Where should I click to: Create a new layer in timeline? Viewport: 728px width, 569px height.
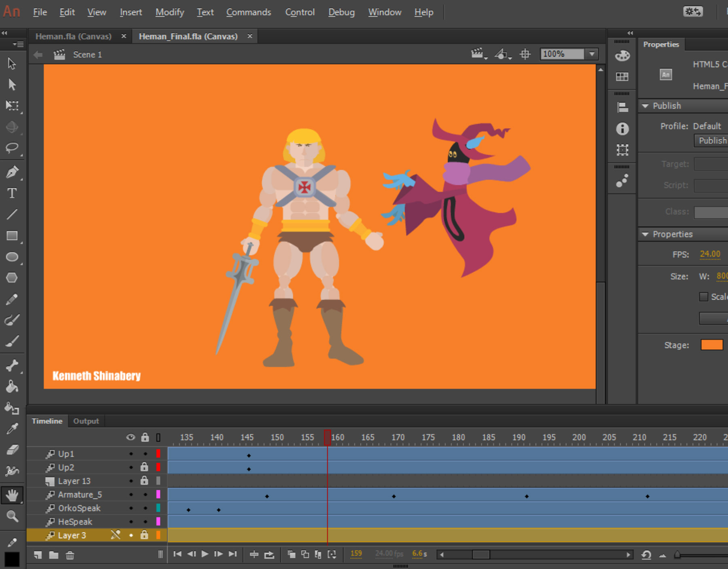coord(38,555)
